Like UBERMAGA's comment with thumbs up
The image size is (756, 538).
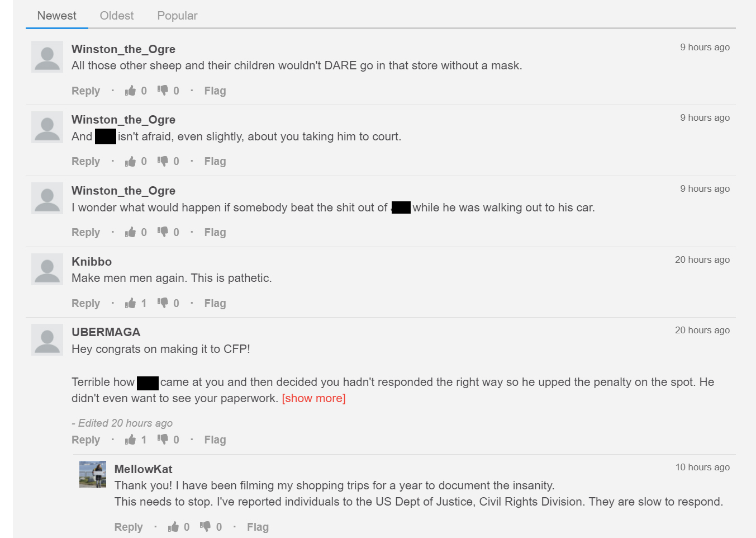coord(131,440)
